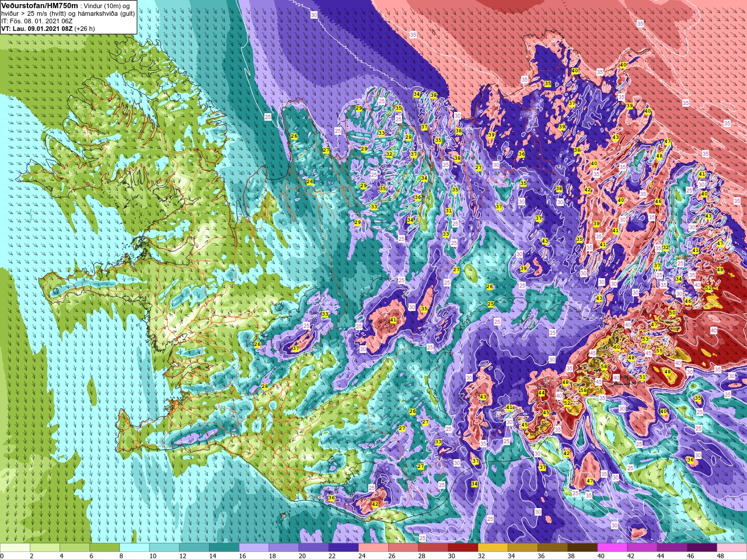The image size is (747, 560).
Task: Select the aqua 10–12 legend swatch
Action: point(164,548)
